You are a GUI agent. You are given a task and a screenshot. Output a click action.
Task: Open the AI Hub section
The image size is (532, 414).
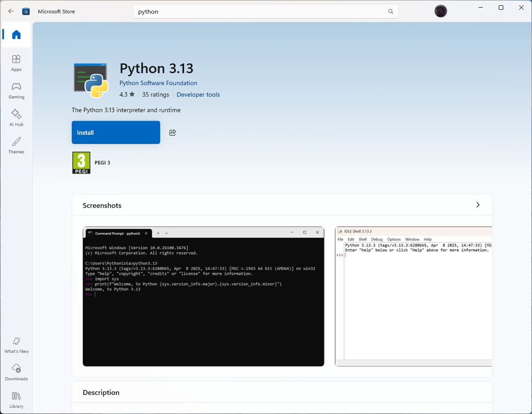point(16,118)
